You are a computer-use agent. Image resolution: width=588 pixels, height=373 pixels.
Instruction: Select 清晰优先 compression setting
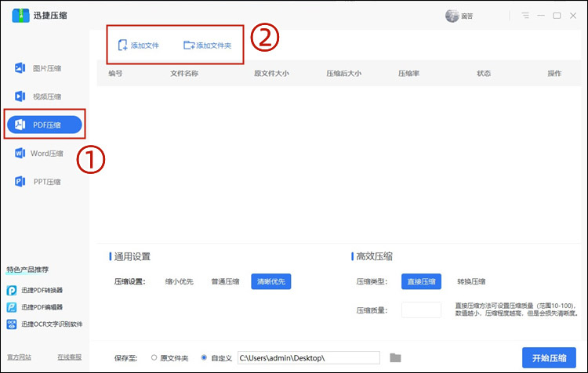click(271, 281)
